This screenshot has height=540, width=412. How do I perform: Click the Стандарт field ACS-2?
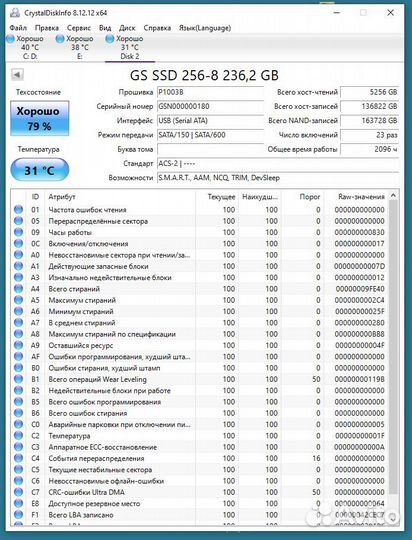pos(278,163)
